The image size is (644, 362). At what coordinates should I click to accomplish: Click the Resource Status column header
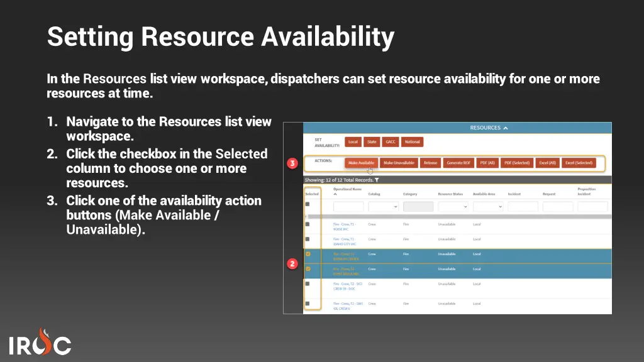point(450,194)
